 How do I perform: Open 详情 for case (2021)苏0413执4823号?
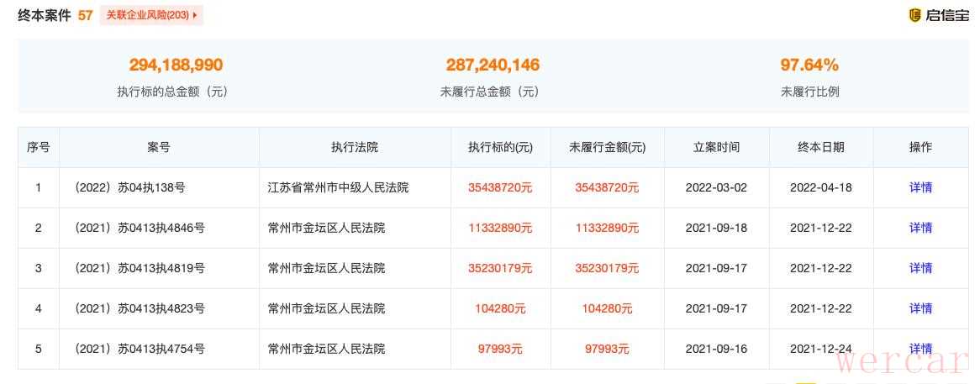point(920,308)
